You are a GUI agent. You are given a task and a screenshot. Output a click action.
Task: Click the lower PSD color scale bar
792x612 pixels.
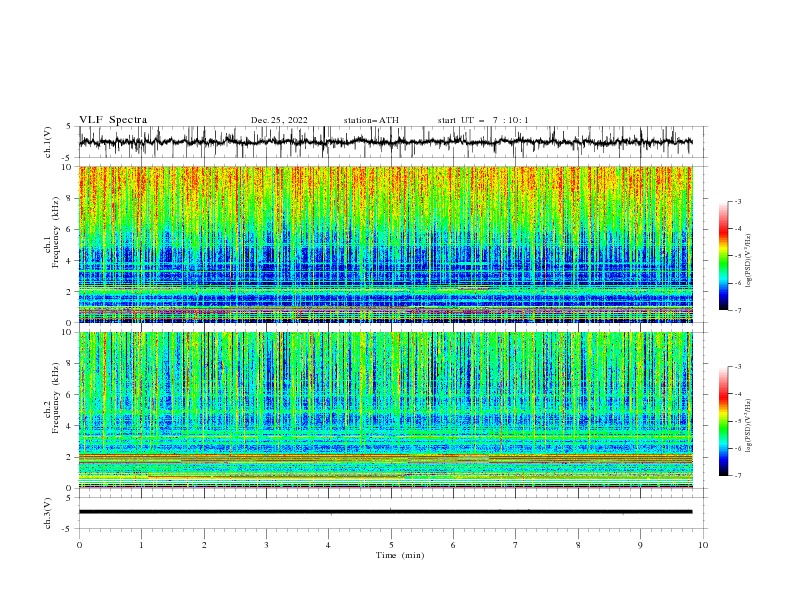pyautogui.click(x=723, y=421)
